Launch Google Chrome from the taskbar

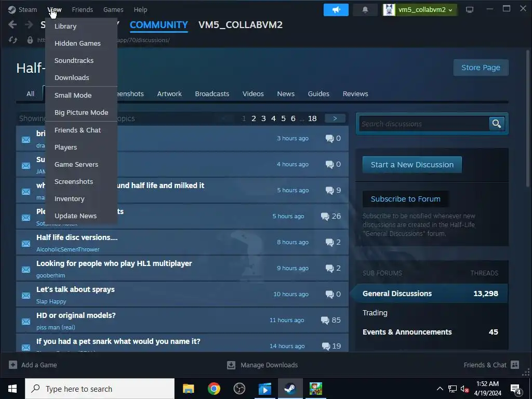[214, 389]
